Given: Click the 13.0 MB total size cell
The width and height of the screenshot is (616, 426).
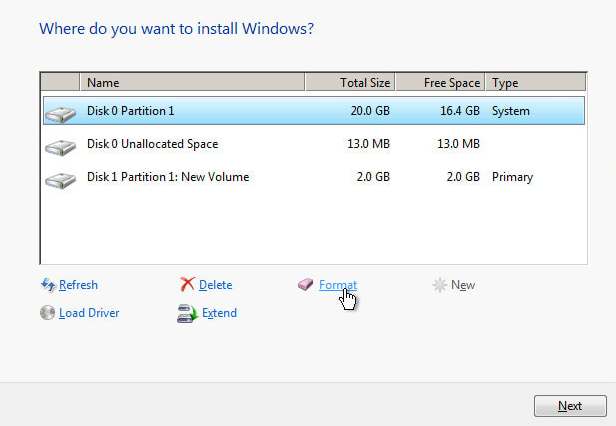Looking at the screenshot, I should (x=368, y=144).
